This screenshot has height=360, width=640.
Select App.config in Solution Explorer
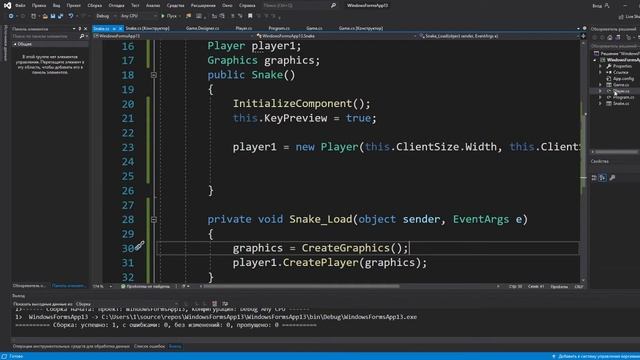tap(623, 78)
